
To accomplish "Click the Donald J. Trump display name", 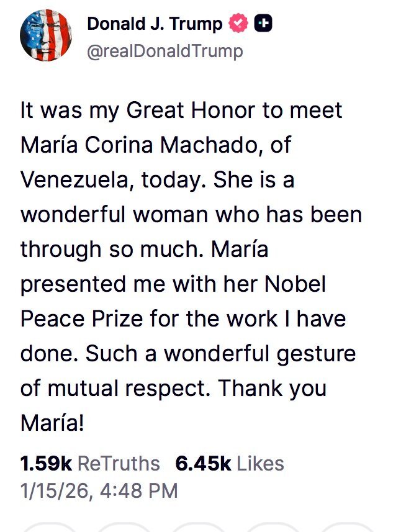I will click(x=155, y=24).
